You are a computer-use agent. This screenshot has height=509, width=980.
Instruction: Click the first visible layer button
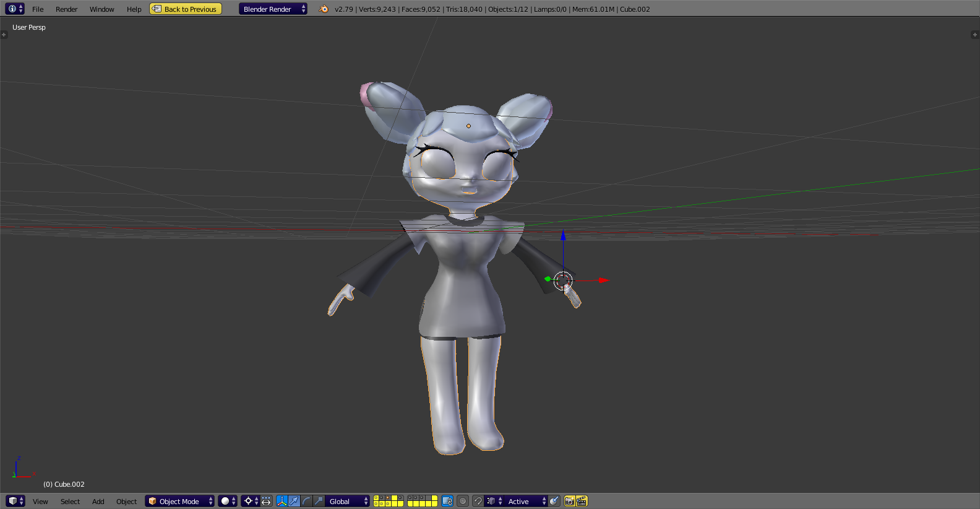[x=376, y=498]
